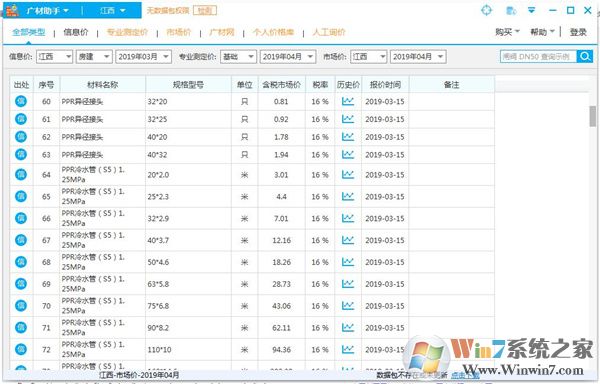Click the source icon in row 68
The height and width of the screenshot is (384, 600).
(21, 262)
